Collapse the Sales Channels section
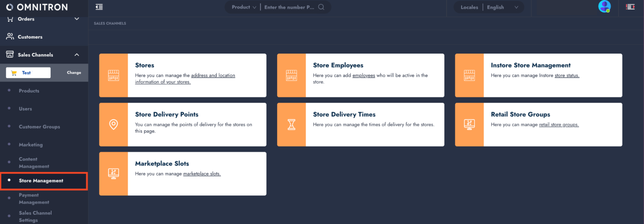The height and width of the screenshot is (224, 644). pos(77,55)
